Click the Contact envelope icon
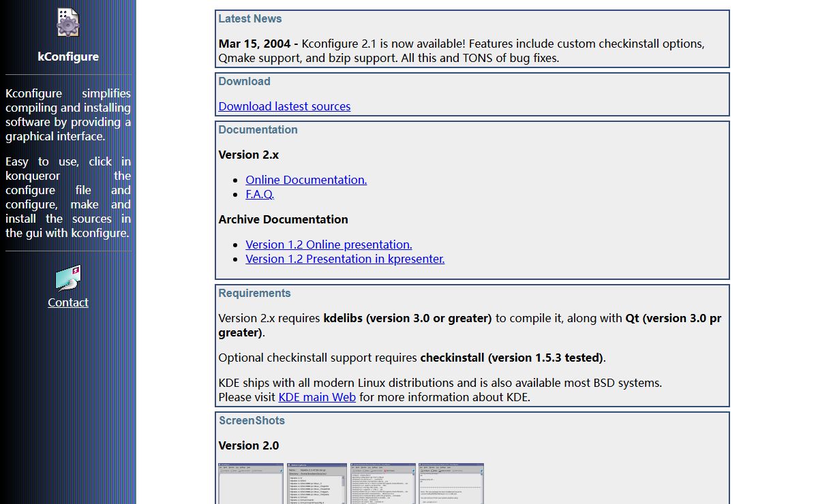 coord(68,279)
